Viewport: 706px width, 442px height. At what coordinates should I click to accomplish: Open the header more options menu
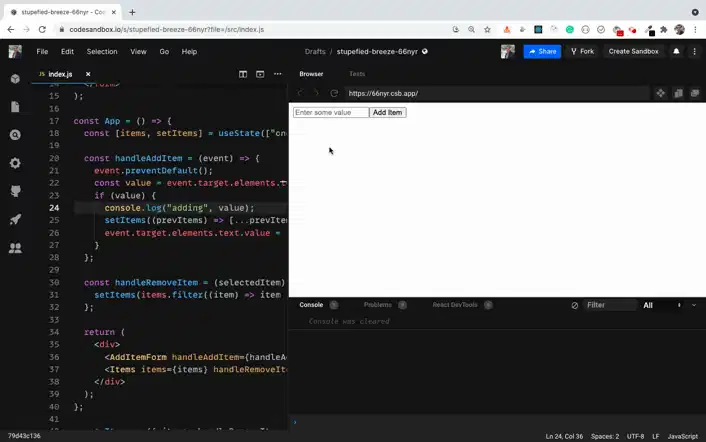[x=694, y=51]
